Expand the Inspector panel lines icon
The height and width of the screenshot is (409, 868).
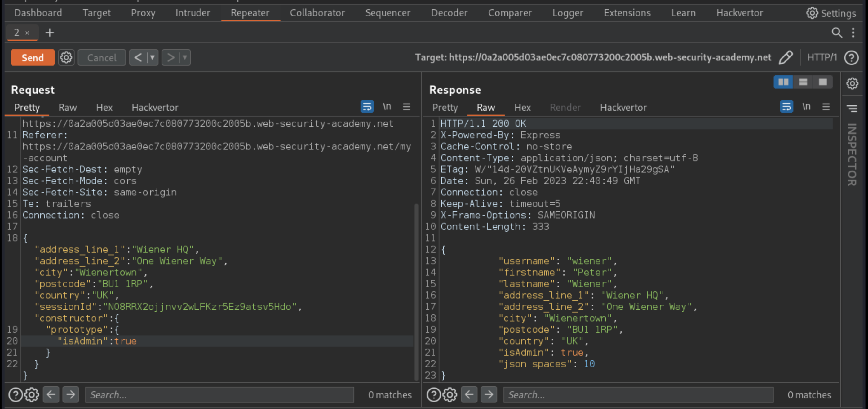point(852,108)
